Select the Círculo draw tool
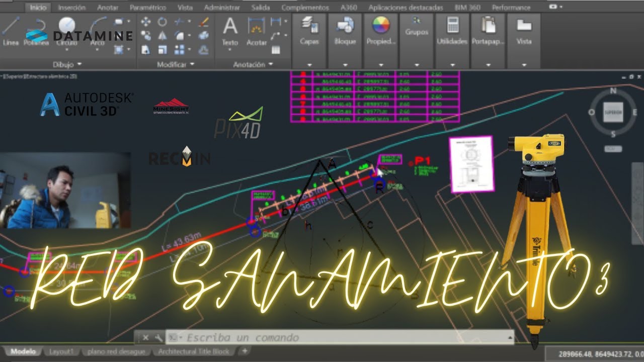Image resolution: width=644 pixels, height=362 pixels. coord(66,30)
